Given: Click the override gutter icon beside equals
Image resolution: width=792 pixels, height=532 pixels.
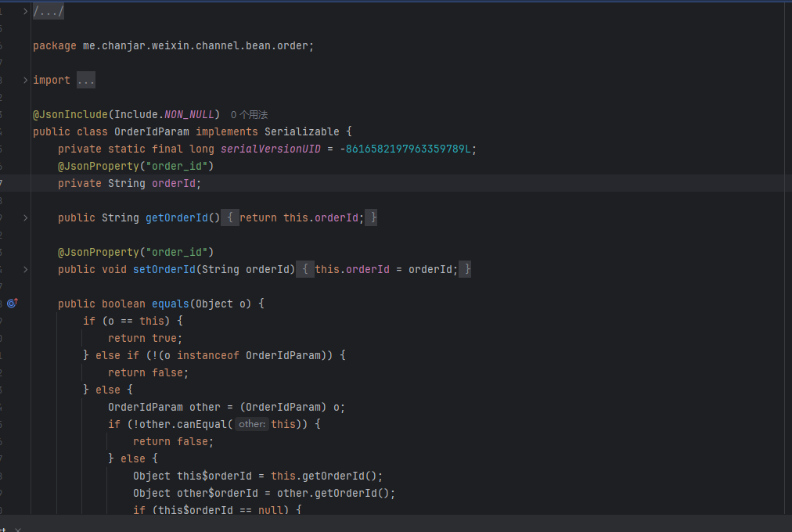Looking at the screenshot, I should [x=13, y=304].
